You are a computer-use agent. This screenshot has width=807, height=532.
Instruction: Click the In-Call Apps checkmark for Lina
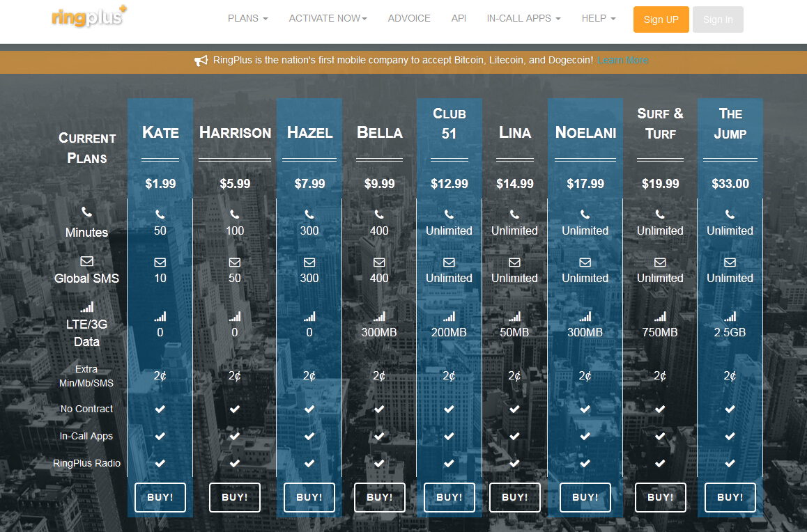(x=514, y=436)
